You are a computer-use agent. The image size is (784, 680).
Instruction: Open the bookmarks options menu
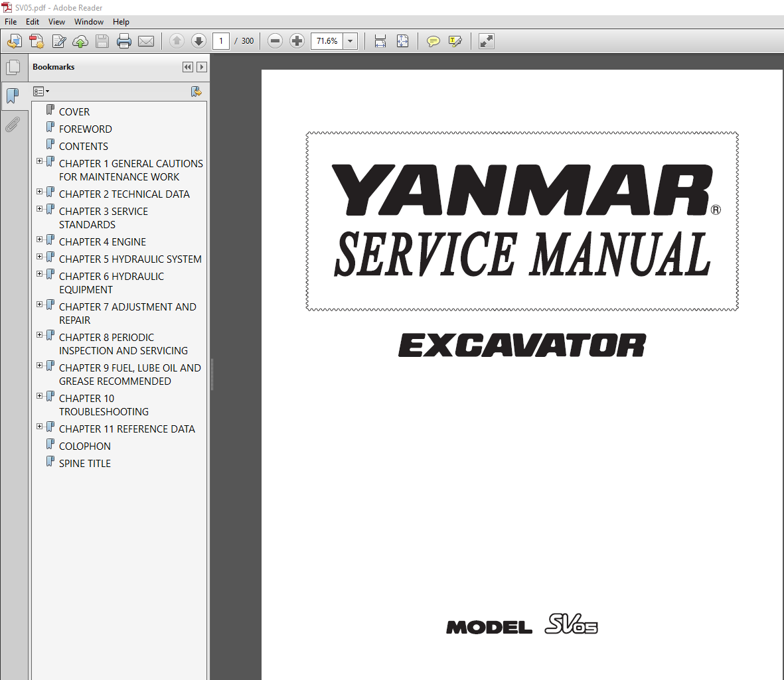pos(41,92)
